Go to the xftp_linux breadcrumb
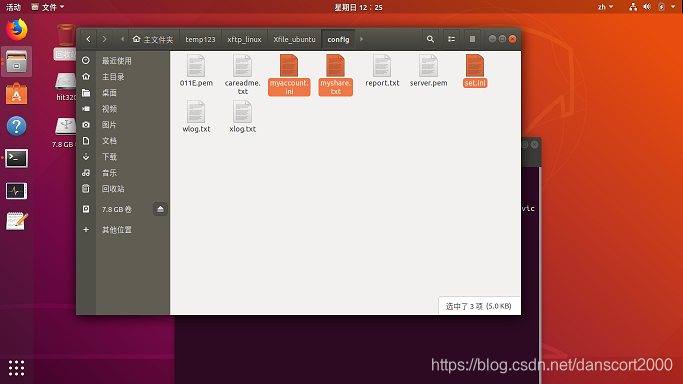 coord(244,39)
